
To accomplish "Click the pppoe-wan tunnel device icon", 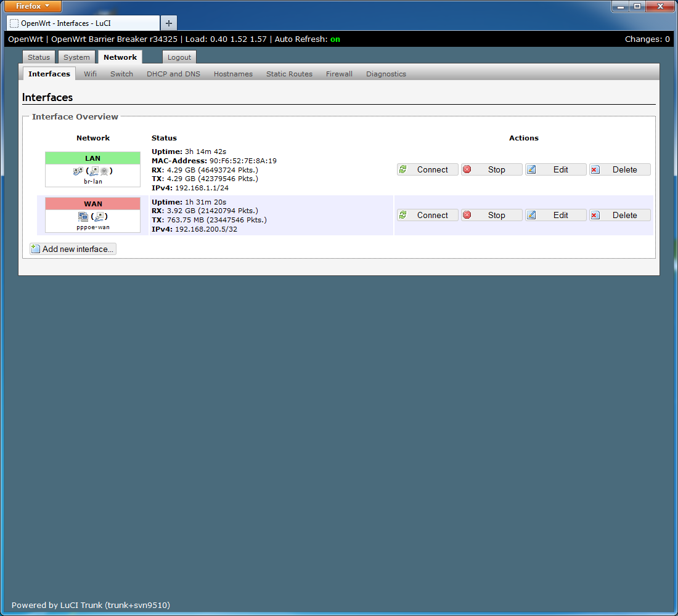I will coord(83,216).
